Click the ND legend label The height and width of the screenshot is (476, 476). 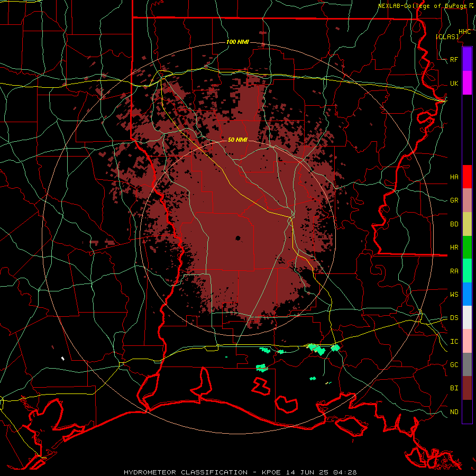point(454,412)
